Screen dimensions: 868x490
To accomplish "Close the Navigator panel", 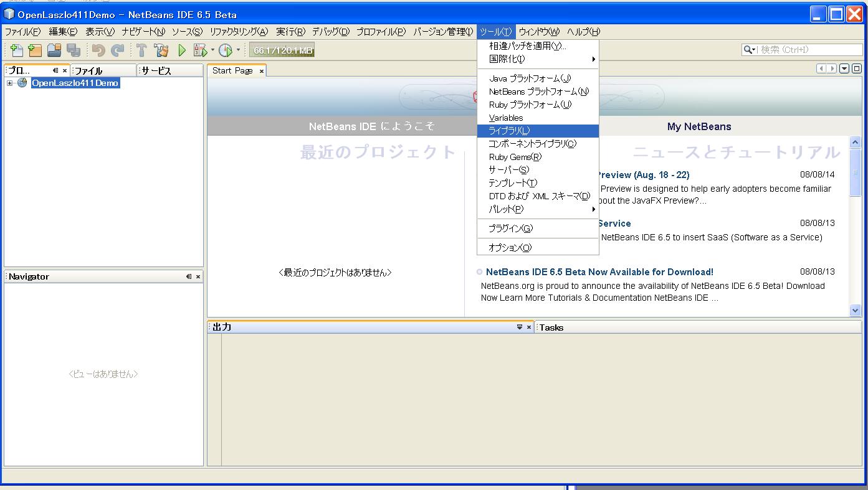I will pos(198,276).
